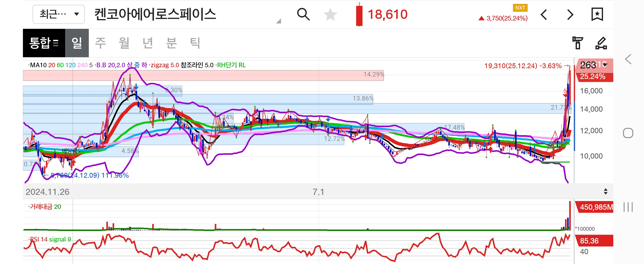Viewport: 644px width, 264px height.
Task: Select the chart drawing pencil icon
Action: (x=601, y=43)
